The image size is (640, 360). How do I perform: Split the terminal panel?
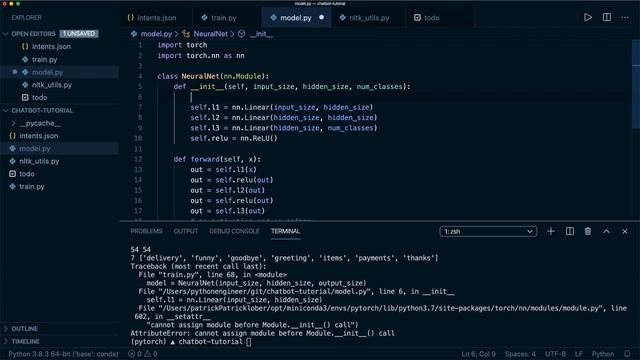click(570, 231)
